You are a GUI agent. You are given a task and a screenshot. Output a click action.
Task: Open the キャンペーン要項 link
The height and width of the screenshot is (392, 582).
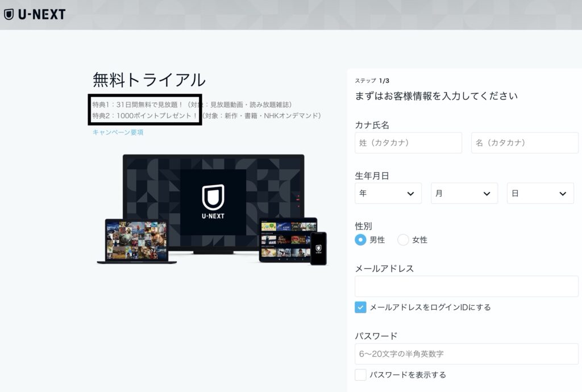coord(118,132)
